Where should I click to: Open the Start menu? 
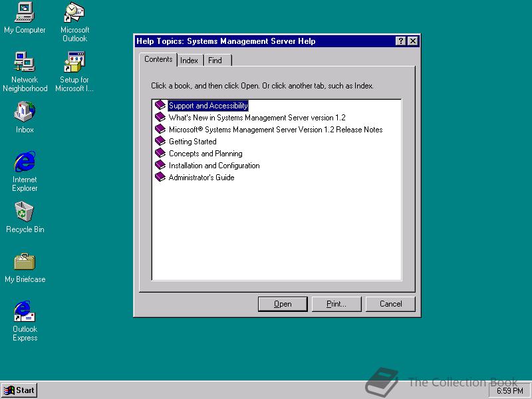19,390
